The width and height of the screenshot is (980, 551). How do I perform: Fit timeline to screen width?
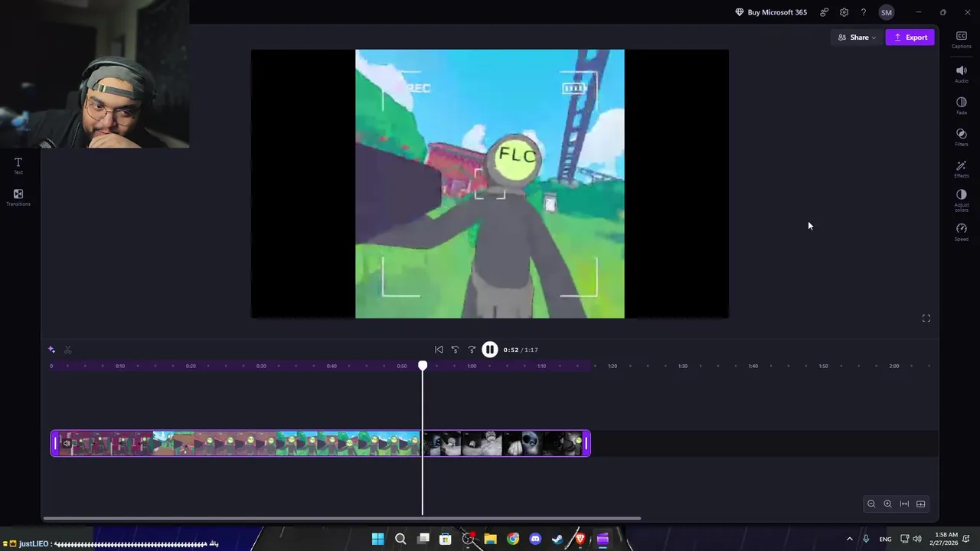(x=904, y=504)
